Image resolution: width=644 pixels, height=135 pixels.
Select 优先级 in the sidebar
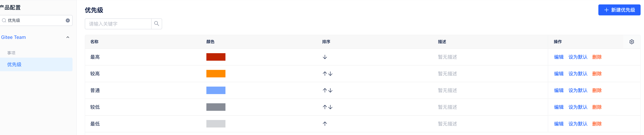[14, 65]
